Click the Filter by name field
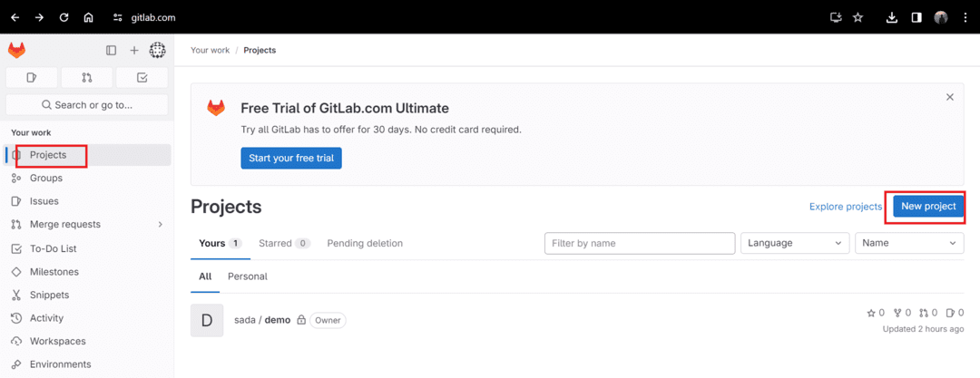The image size is (980, 378). click(640, 243)
